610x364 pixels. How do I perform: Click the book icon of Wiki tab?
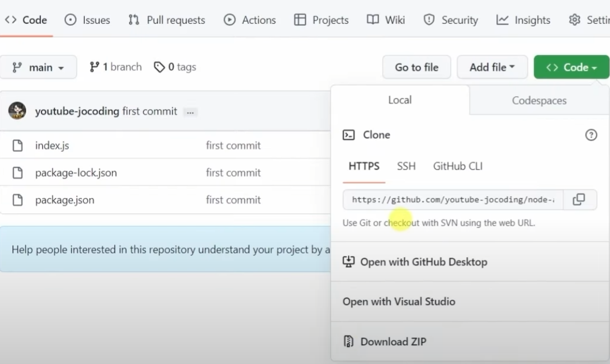click(373, 19)
